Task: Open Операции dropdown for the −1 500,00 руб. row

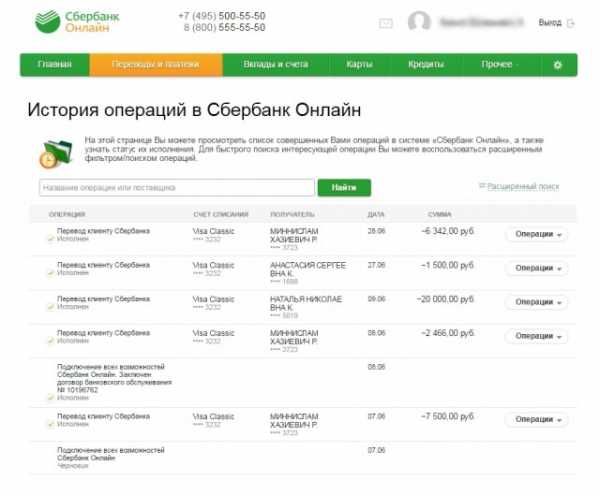Action: click(x=535, y=268)
